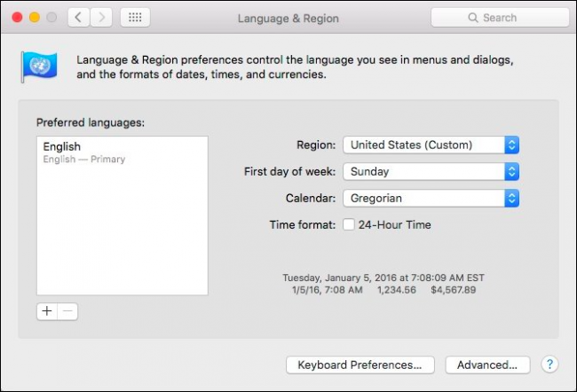Open the Calendar dropdown showing Gregorian

[431, 198]
